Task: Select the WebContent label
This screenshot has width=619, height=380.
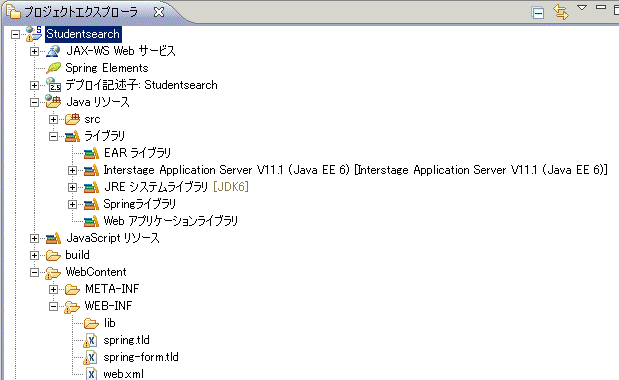Action: (x=96, y=272)
